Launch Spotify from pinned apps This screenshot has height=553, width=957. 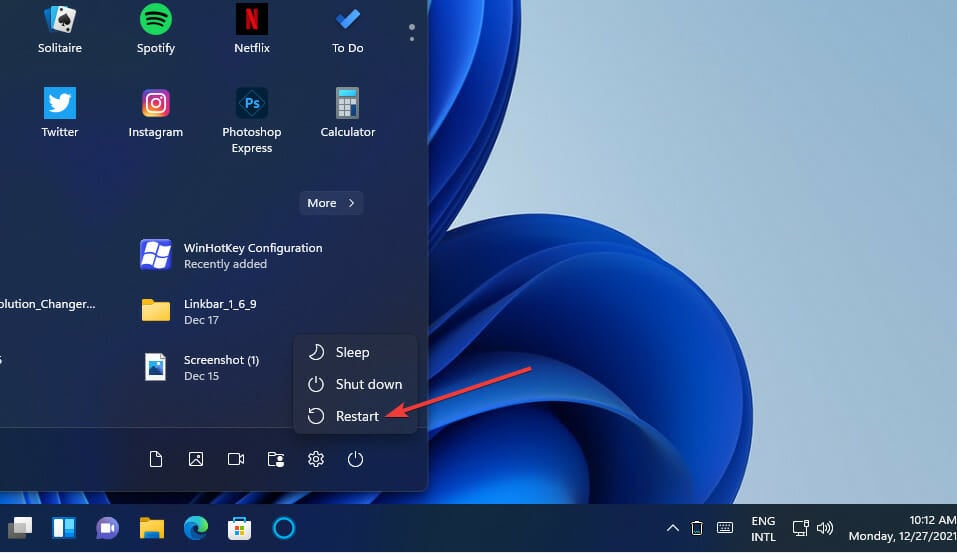(156, 29)
